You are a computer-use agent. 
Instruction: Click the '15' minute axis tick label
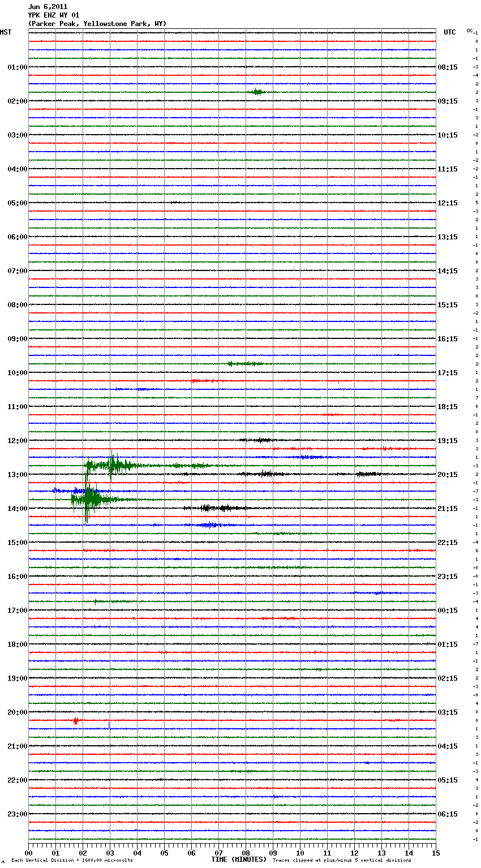tap(436, 853)
